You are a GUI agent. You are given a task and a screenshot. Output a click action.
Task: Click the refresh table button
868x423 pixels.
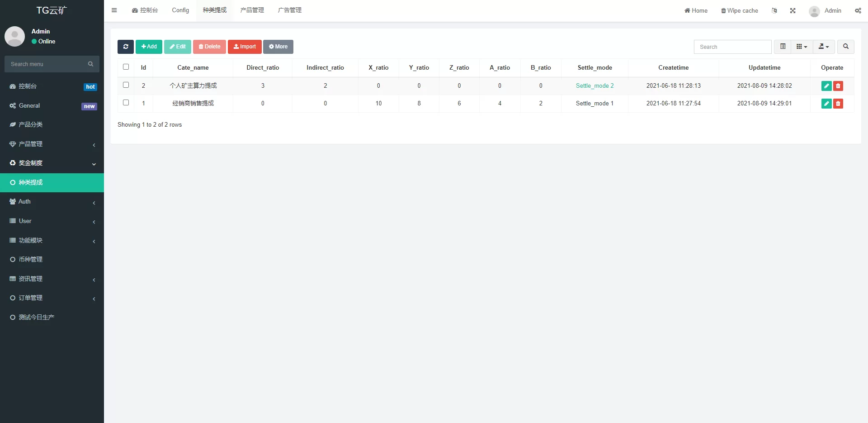pyautogui.click(x=126, y=47)
